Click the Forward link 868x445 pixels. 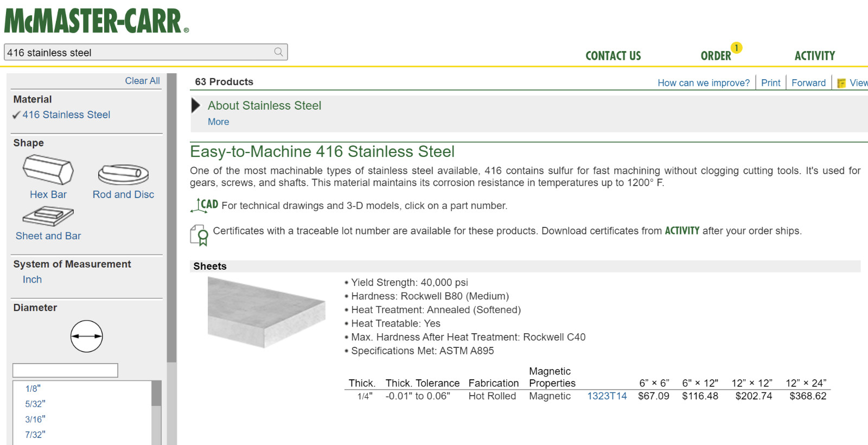808,83
